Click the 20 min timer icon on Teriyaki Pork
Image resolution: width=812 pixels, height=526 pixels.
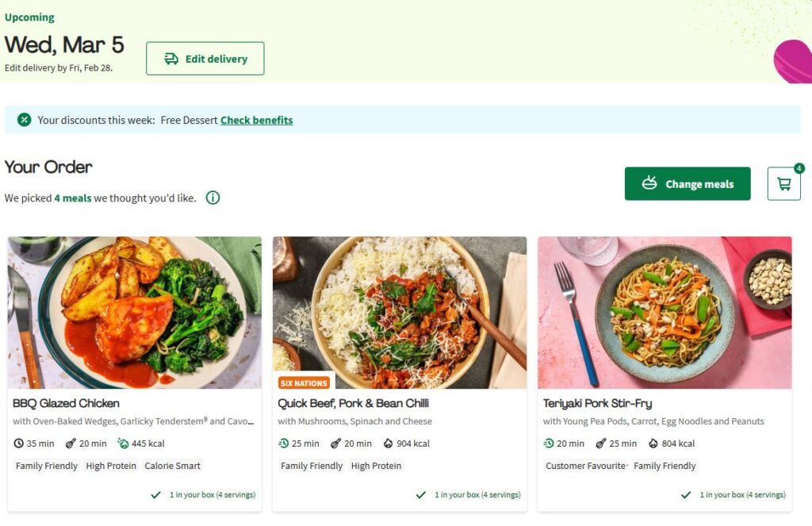pyautogui.click(x=549, y=443)
